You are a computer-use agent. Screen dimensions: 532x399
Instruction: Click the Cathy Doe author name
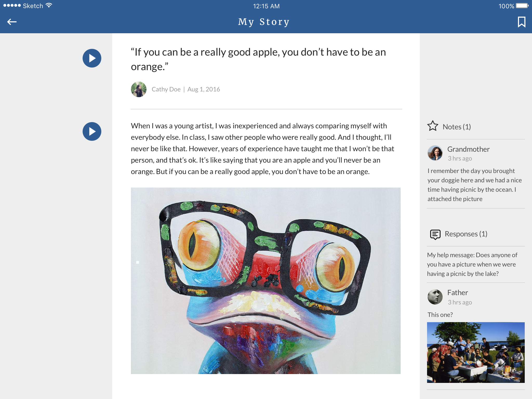coord(166,89)
